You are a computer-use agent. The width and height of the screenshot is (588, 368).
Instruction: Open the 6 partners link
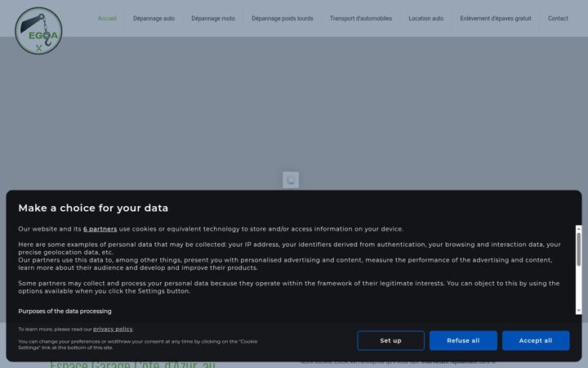click(x=100, y=229)
